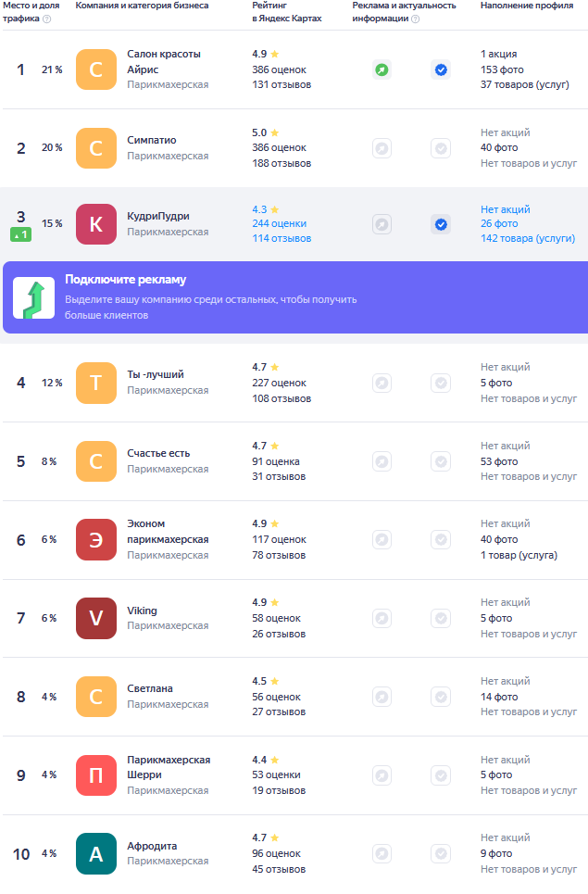Select company name «Салон красоты Айрис»
Screen dimensions: 588x894
164,61
